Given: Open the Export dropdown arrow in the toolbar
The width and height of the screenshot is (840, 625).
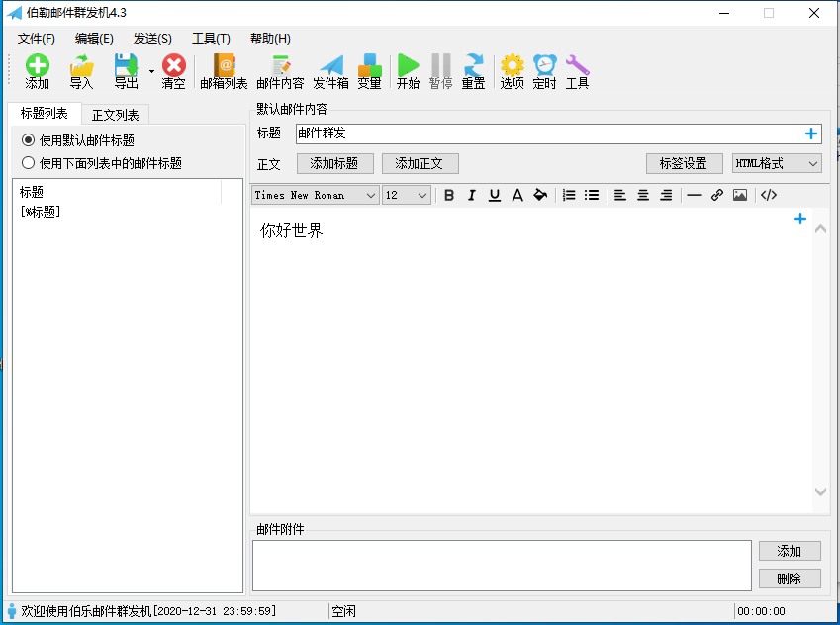Looking at the screenshot, I should click(151, 72).
